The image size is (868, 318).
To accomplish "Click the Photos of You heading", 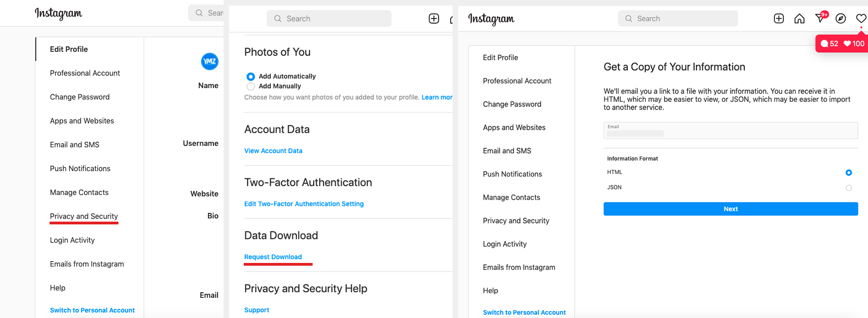I will click(277, 52).
